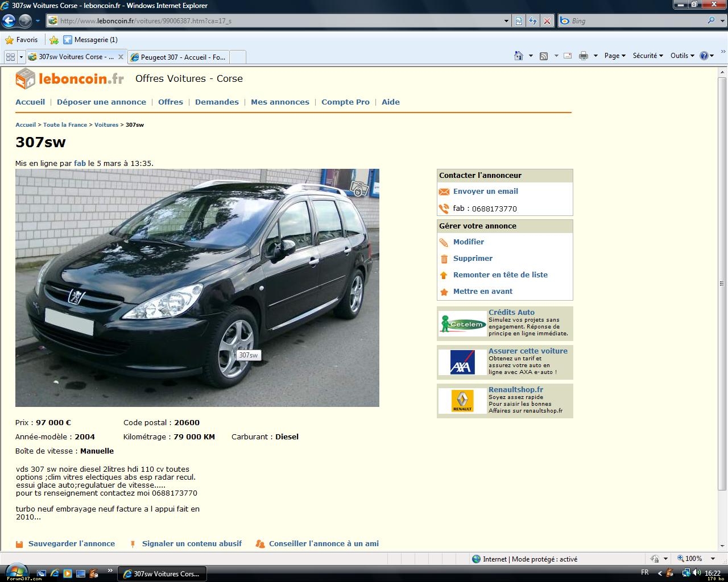Screen dimensions: 728x582
Task: Click the Home icon in command bar
Action: coord(519,56)
